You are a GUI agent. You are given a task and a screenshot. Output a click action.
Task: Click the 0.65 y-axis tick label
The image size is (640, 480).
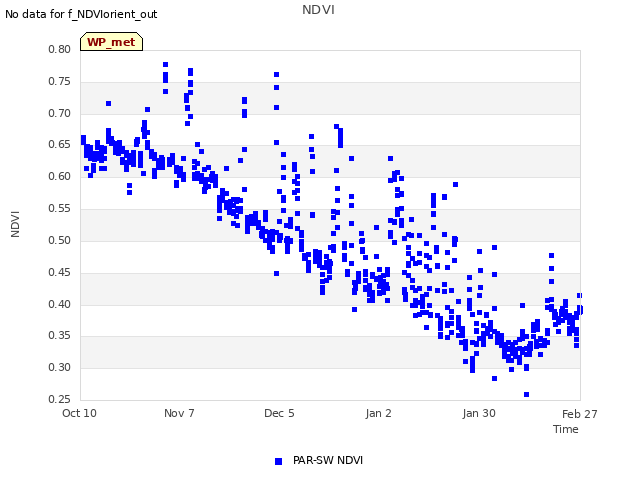pyautogui.click(x=60, y=144)
